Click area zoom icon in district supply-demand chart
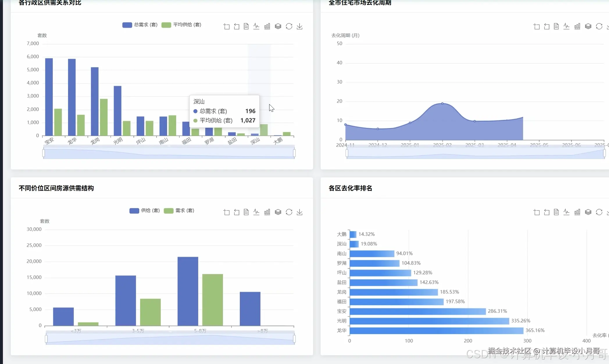The width and height of the screenshot is (609, 364). tap(226, 26)
